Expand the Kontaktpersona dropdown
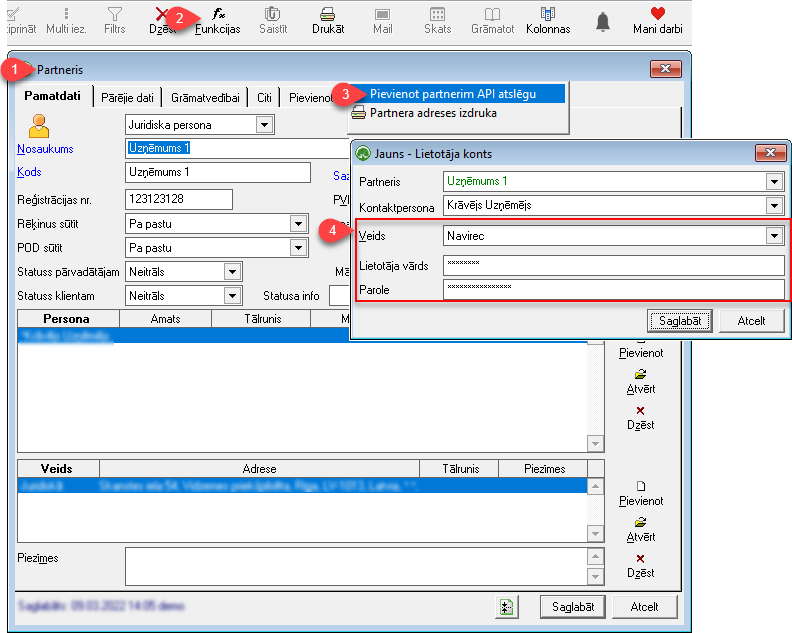792x633 pixels. [774, 205]
